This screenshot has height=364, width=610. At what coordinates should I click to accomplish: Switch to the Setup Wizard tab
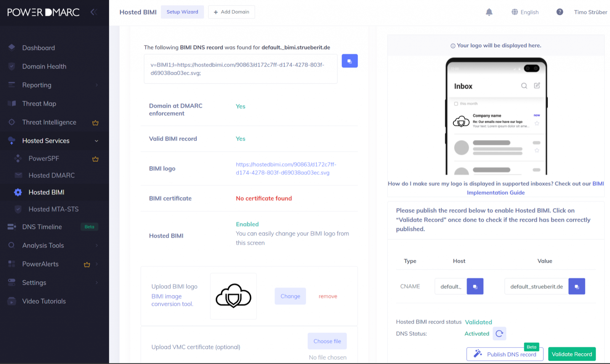click(x=182, y=12)
